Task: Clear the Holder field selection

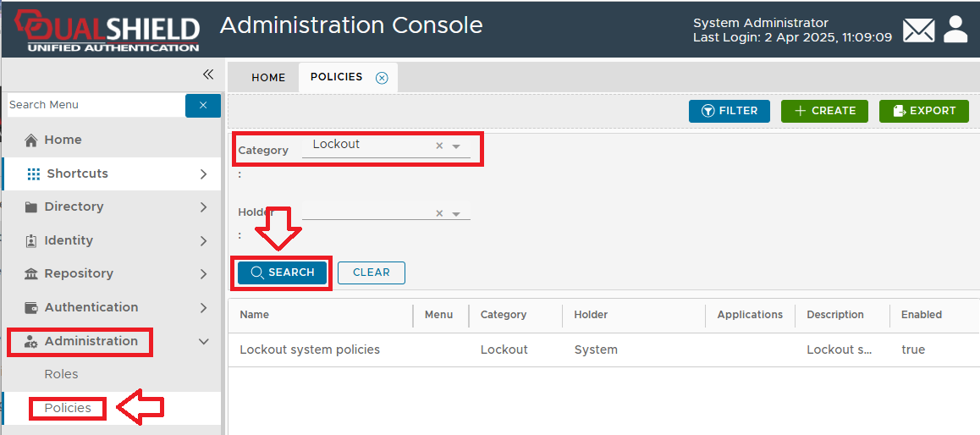Action: tap(439, 213)
